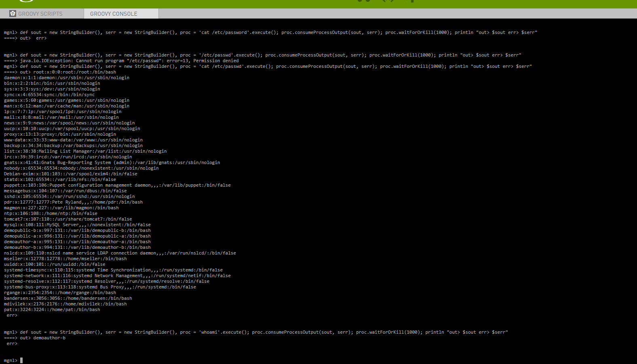Click the Puppet configuration management entry
Viewport: 637px width, 364px height.
[117, 185]
